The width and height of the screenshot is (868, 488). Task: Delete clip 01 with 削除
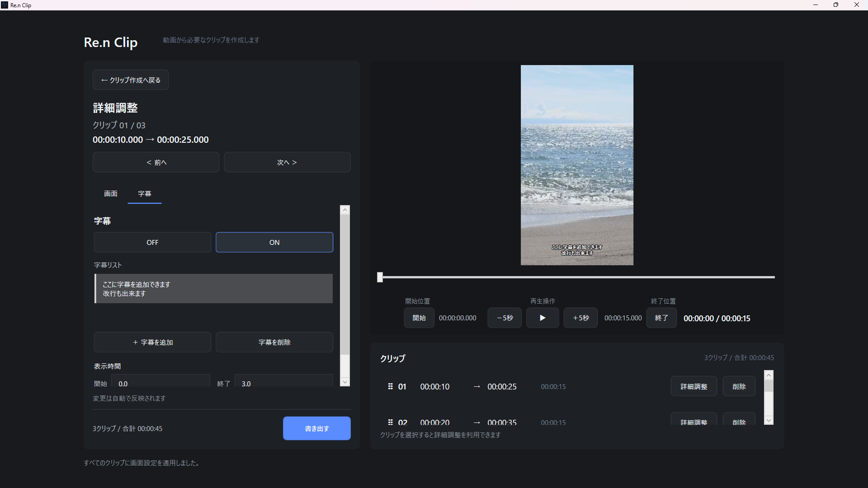tap(739, 386)
